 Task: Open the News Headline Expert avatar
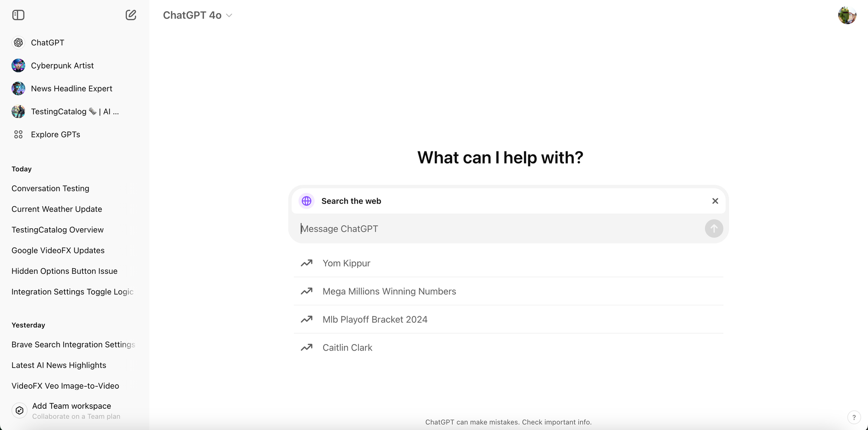coord(18,89)
